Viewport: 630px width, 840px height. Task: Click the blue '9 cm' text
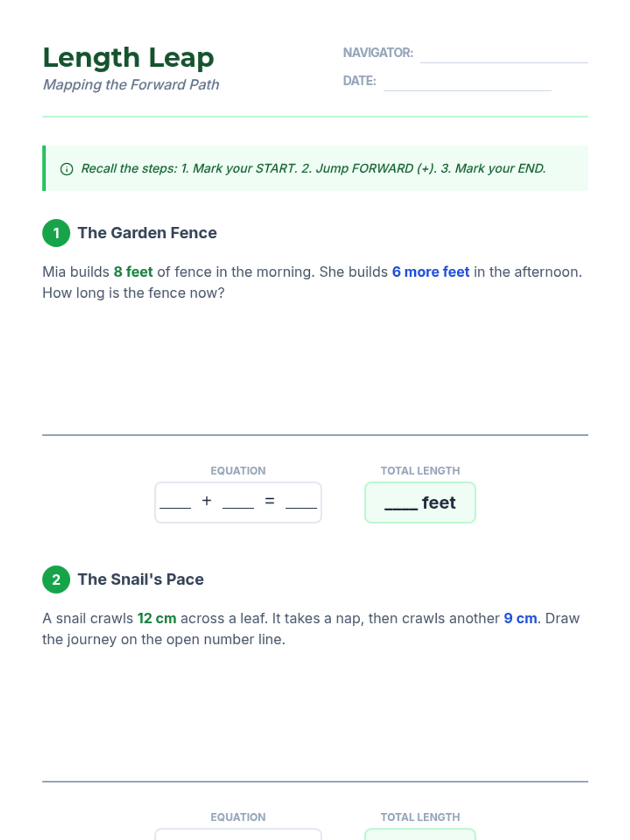click(520, 618)
